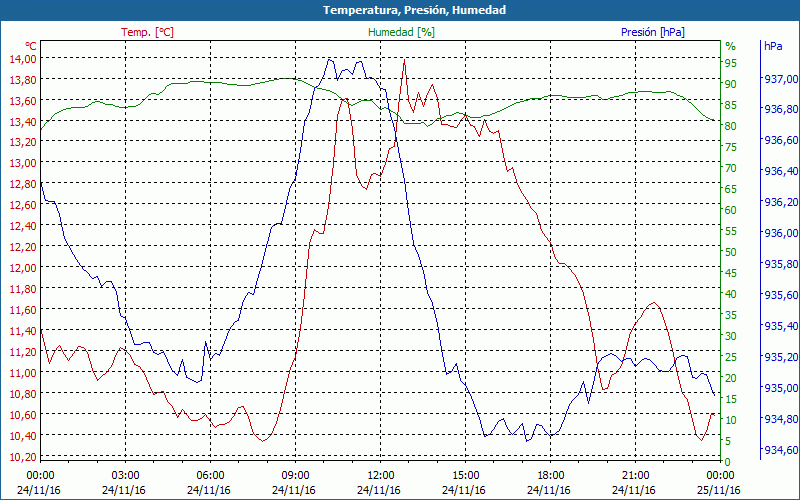The image size is (800, 500).
Task: Click the '937,00' pressure axis value
Action: [x=779, y=79]
